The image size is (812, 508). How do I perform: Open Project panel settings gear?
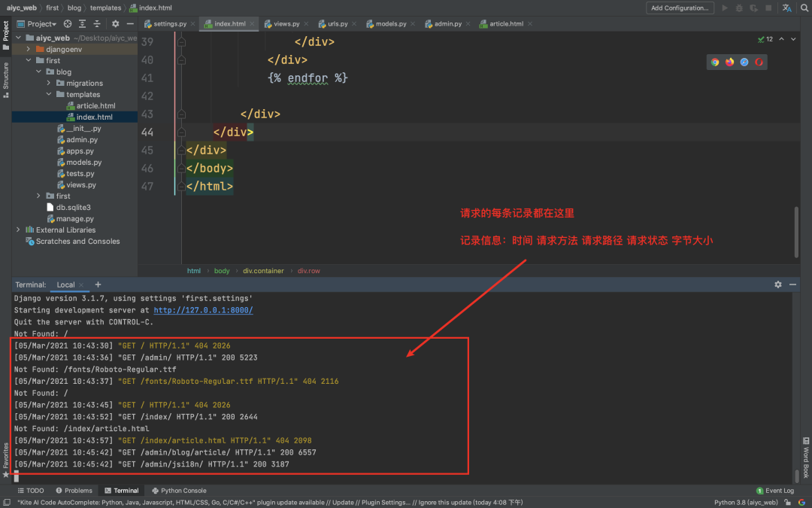(116, 24)
